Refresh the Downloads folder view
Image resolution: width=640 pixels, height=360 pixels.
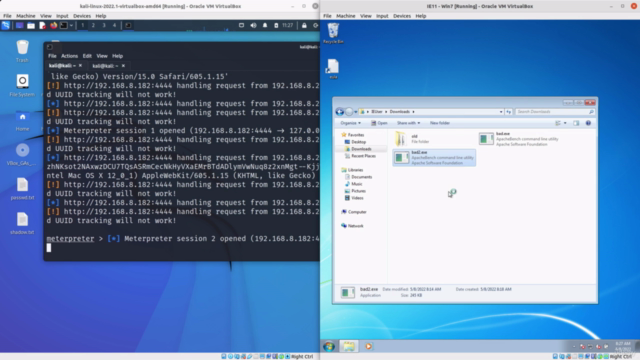[509, 112]
